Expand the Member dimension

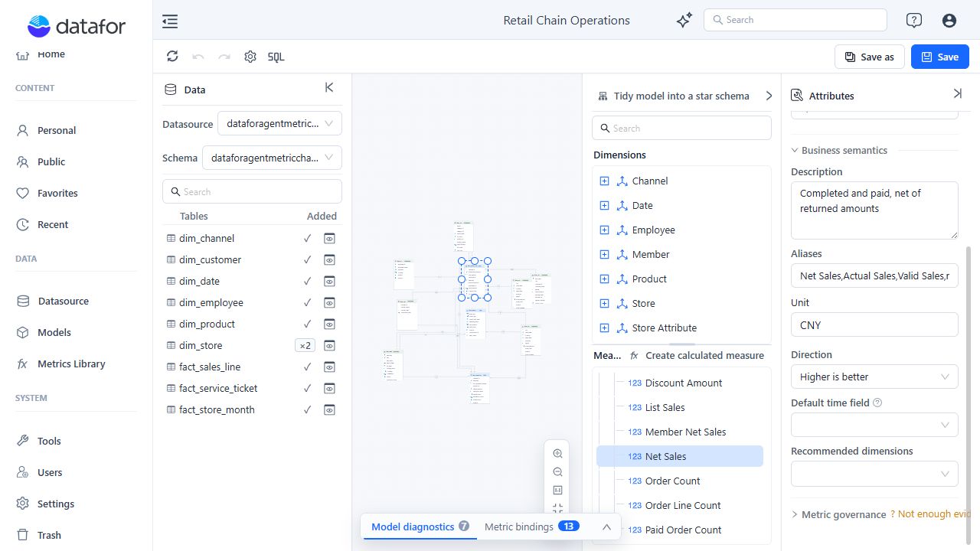(x=604, y=254)
